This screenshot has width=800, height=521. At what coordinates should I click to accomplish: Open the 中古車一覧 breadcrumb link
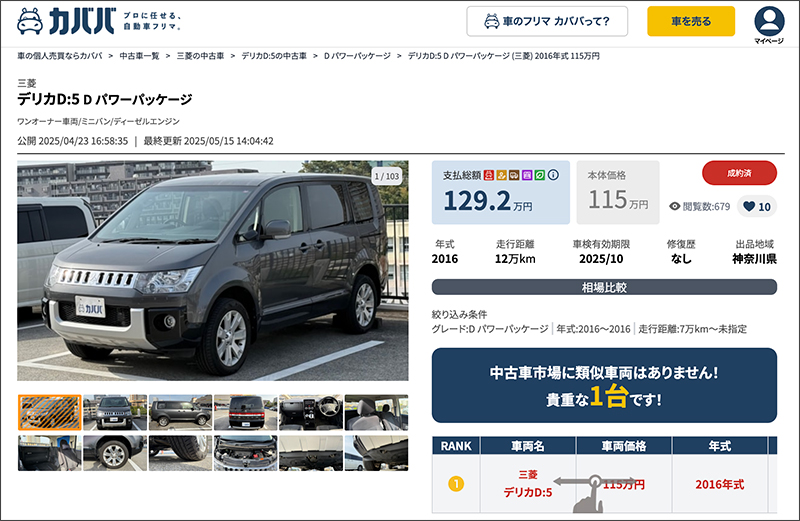pyautogui.click(x=139, y=56)
